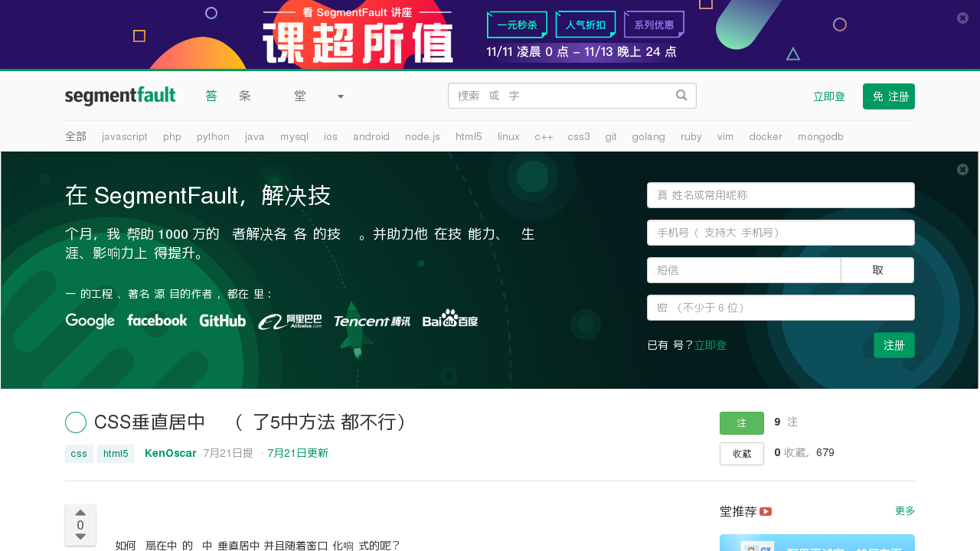Select the git tag

tap(611, 136)
